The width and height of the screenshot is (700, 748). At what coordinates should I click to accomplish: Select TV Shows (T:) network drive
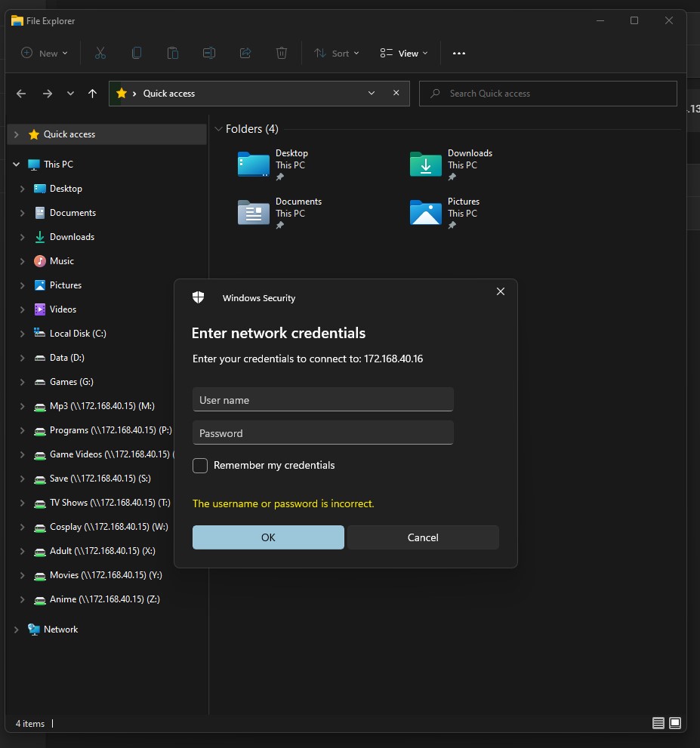point(110,503)
